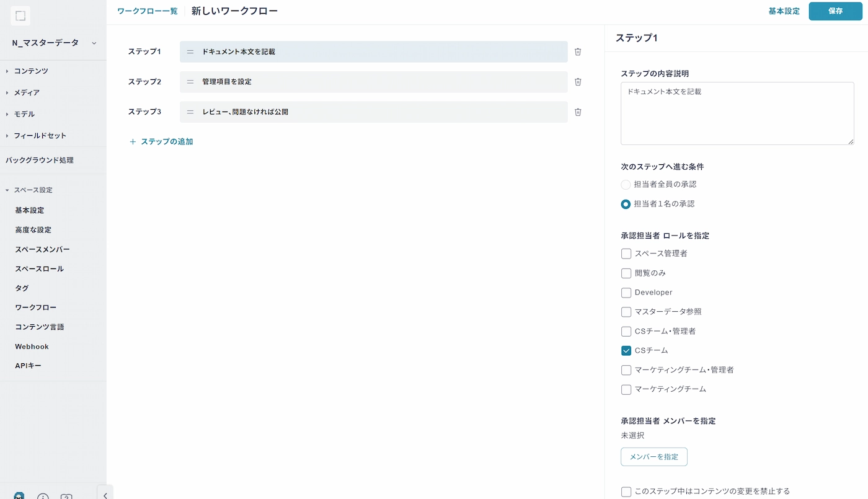The height and width of the screenshot is (499, 868).
Task: Open the info circle icon in sidebar
Action: [x=43, y=497]
